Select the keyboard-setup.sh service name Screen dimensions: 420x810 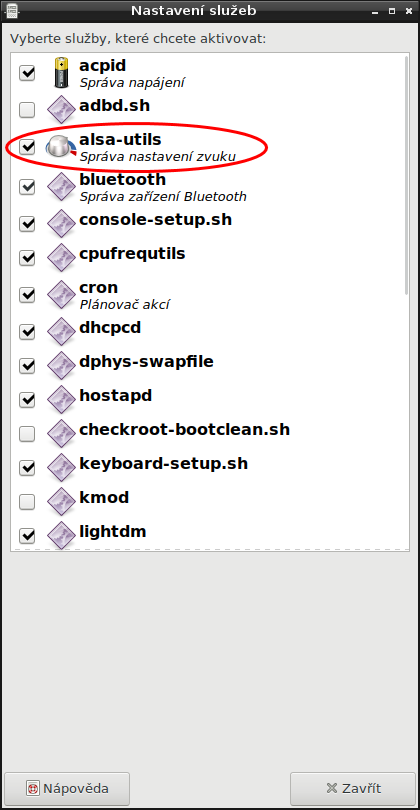coord(164,464)
